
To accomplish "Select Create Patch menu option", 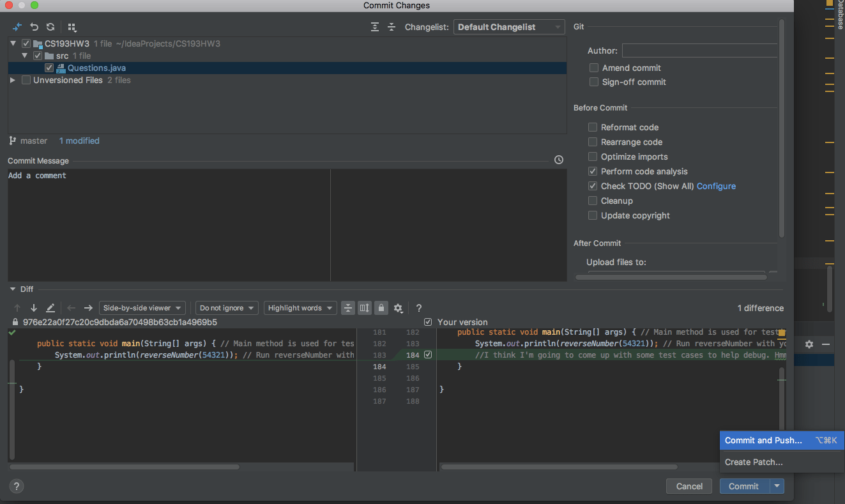I will click(754, 462).
